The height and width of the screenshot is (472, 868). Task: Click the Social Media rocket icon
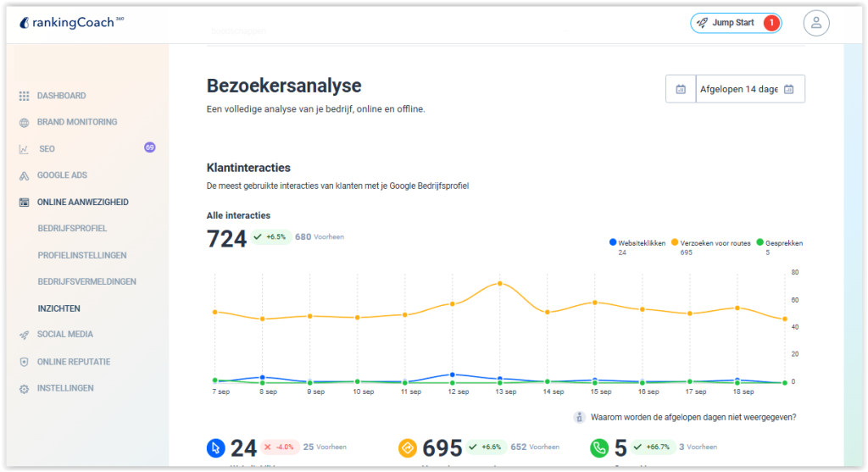pyautogui.click(x=24, y=335)
